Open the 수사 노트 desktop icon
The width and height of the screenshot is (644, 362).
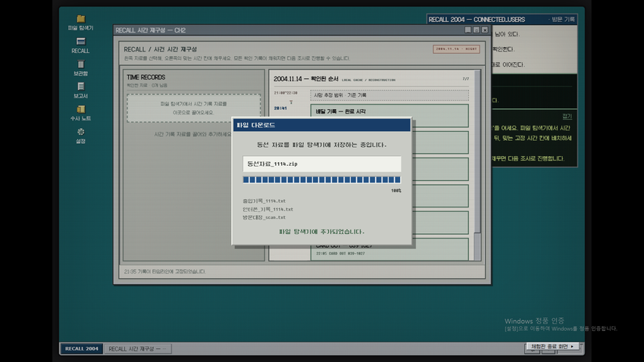pos(80,114)
